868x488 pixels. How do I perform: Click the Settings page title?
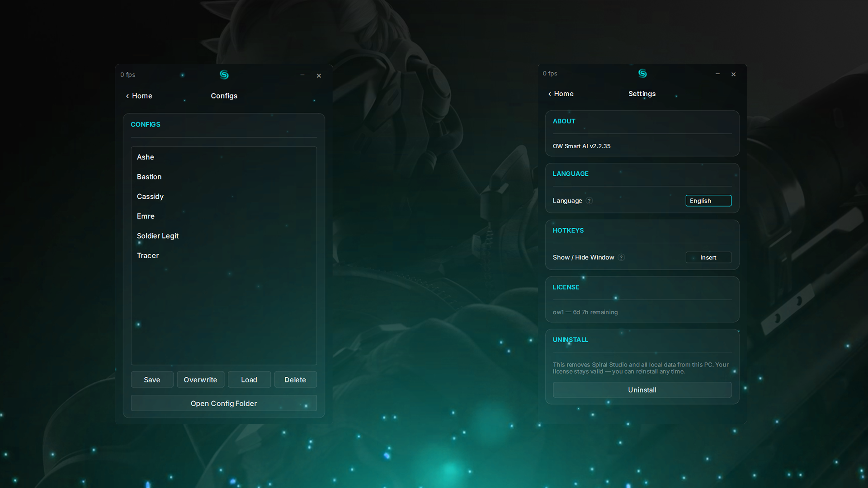[642, 94]
